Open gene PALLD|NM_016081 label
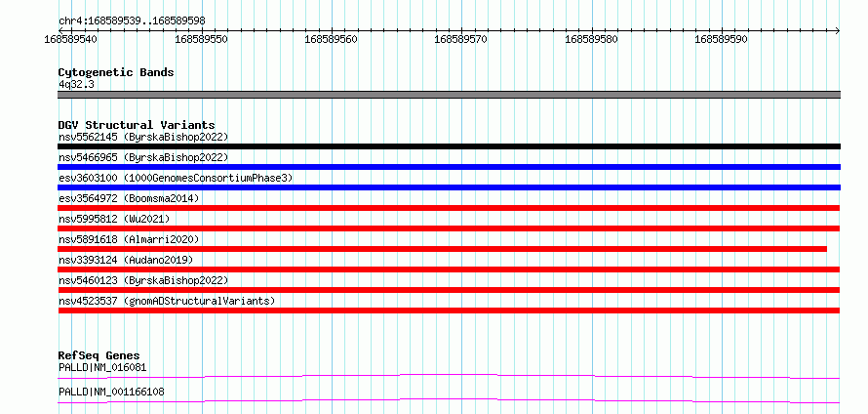 tap(102, 367)
